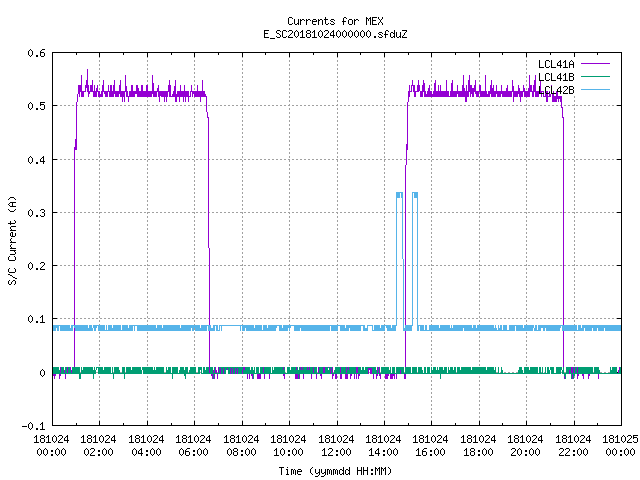Screen dimensions: 640x480
Task: Click the 181024 08:00 time tick label
Action: point(241,446)
